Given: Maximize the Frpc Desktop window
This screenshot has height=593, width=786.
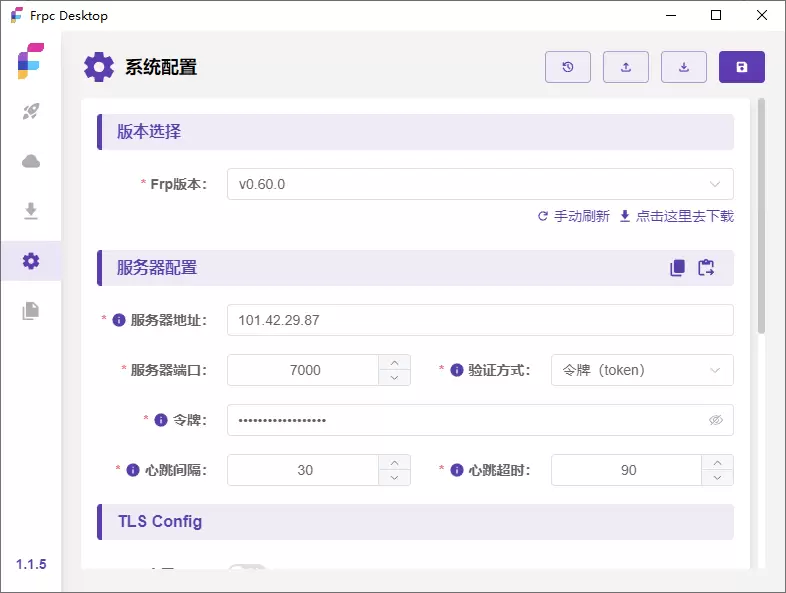Looking at the screenshot, I should pyautogui.click(x=716, y=16).
